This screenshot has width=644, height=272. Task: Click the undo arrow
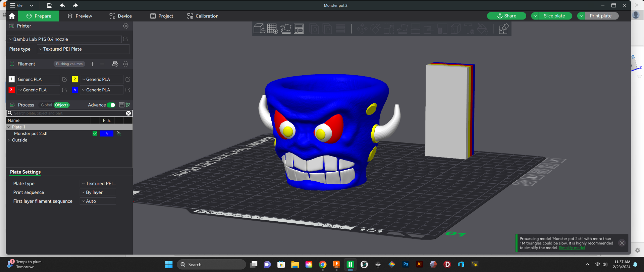point(62,5)
